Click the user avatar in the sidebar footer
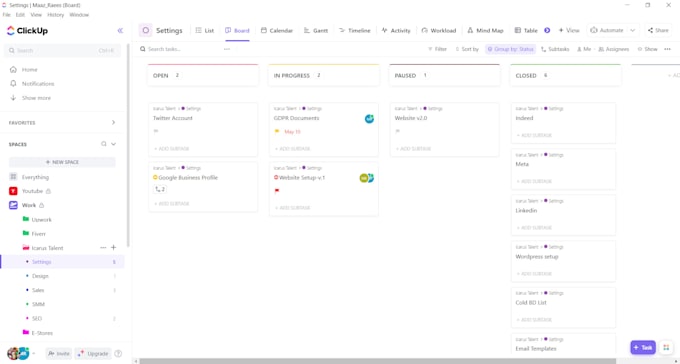The image size is (680, 364). (x=18, y=353)
